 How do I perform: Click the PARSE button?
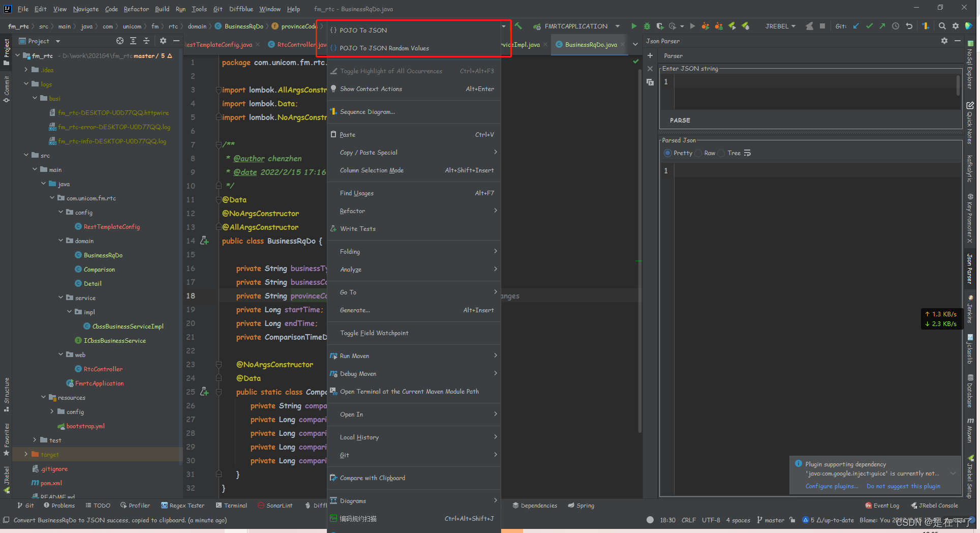point(680,121)
